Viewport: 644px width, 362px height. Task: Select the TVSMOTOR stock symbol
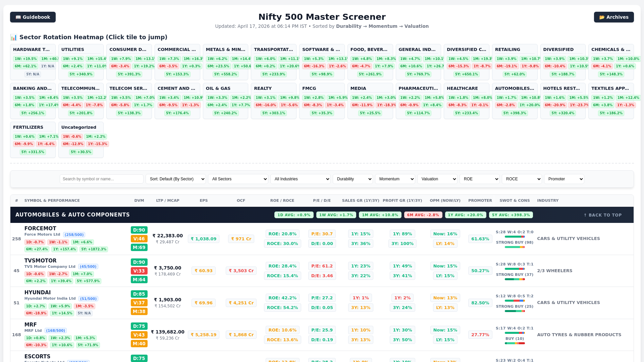40,261
